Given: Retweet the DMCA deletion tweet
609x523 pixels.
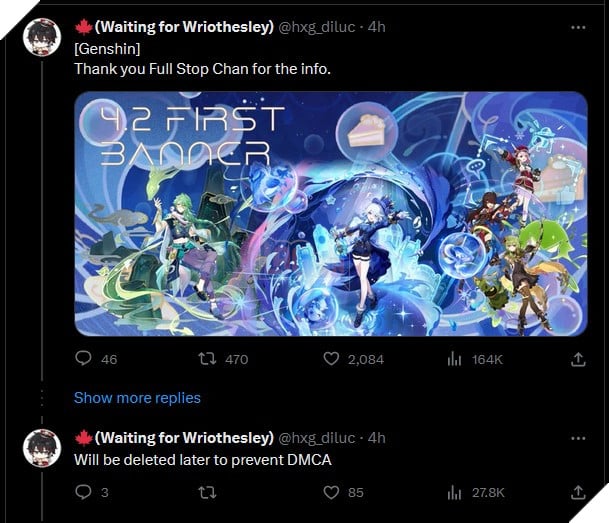Looking at the screenshot, I should click(205, 492).
